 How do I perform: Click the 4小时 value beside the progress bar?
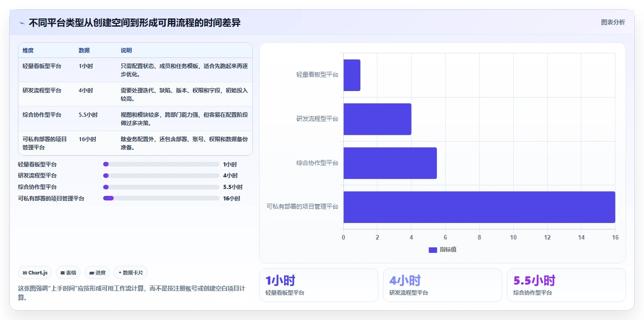coord(230,176)
